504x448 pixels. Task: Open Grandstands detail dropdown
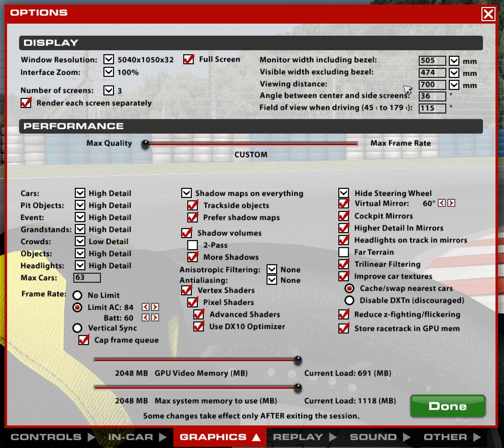pos(80,229)
